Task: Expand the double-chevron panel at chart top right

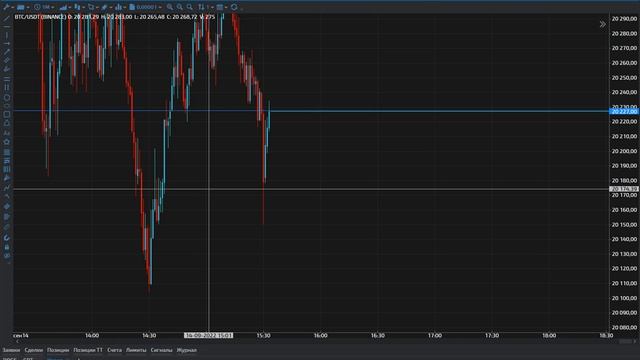Action: click(x=603, y=24)
